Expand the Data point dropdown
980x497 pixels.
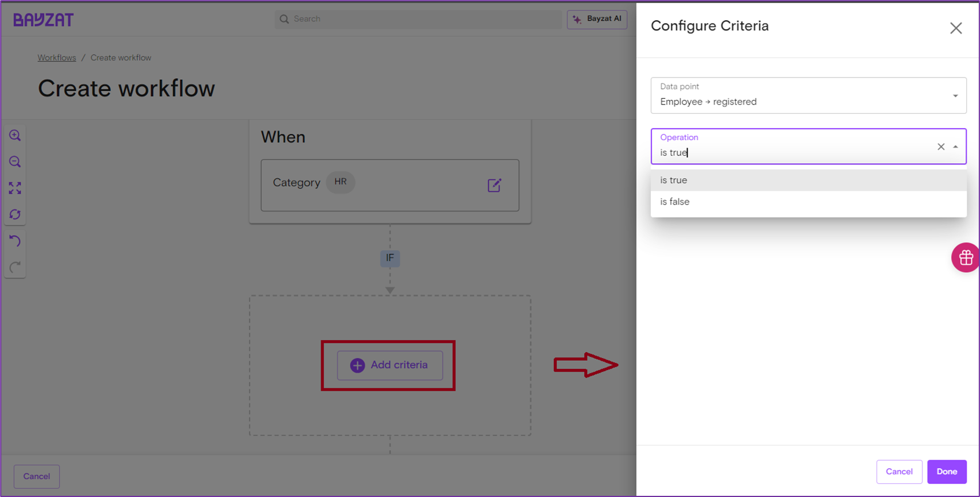(x=955, y=96)
